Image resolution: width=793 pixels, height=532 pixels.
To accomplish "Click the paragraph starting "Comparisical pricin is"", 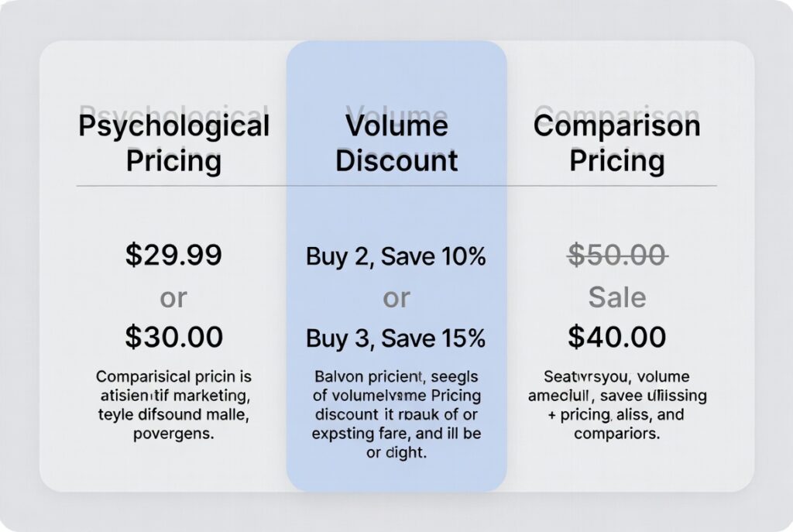I will coord(173,406).
